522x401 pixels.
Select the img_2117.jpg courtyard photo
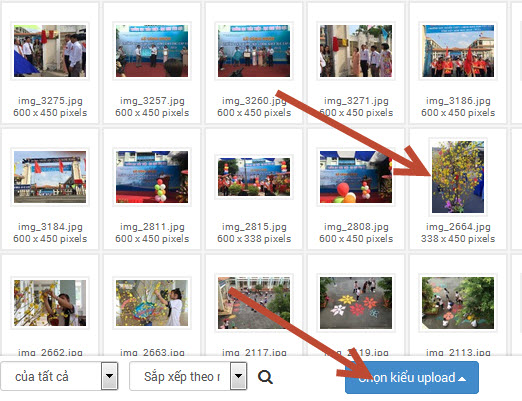coord(254,303)
